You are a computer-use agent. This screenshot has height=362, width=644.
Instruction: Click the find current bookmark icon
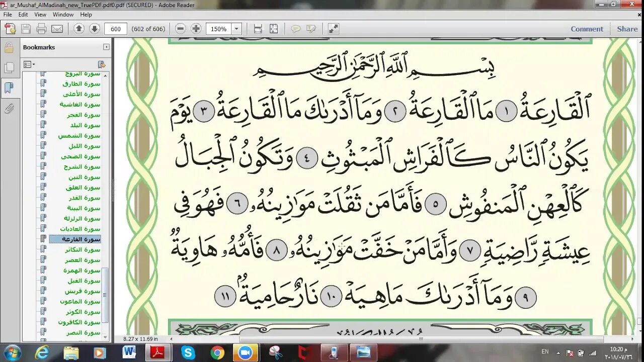pyautogui.click(x=101, y=64)
